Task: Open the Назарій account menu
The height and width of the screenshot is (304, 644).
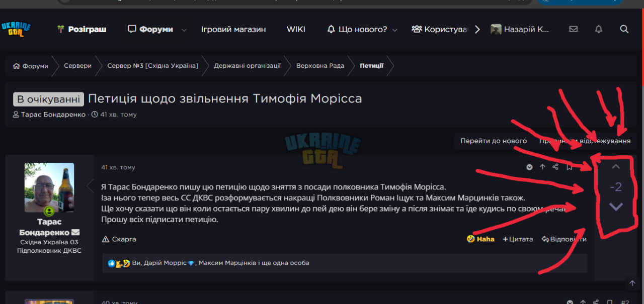Action: click(x=520, y=29)
